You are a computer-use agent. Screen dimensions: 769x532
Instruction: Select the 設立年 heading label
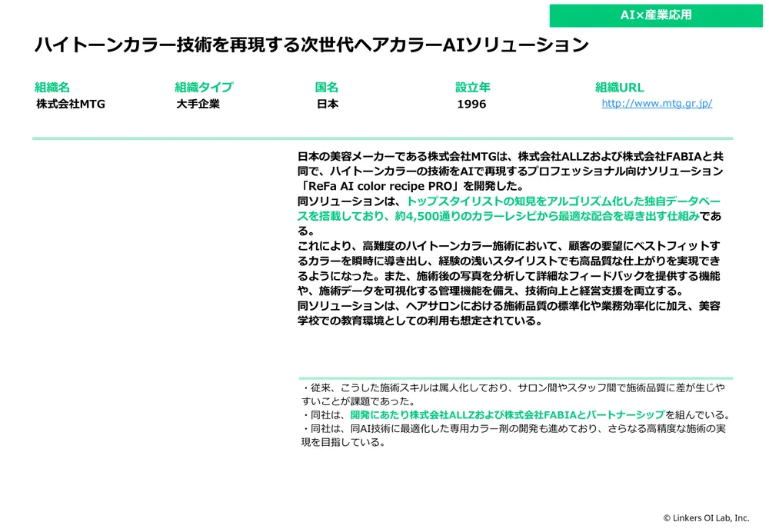pos(472,88)
